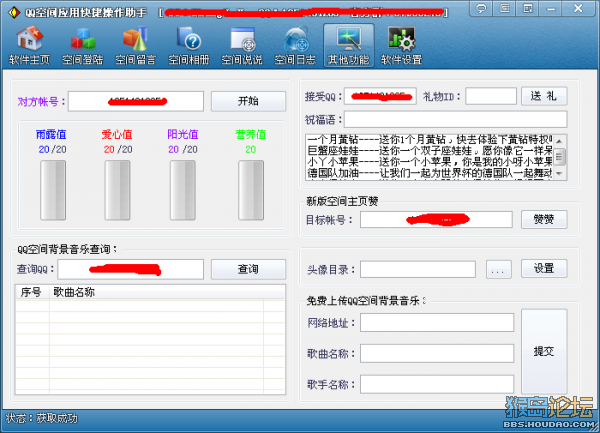
Task: Focus the 查询QQ input field
Action: pyautogui.click(x=130, y=269)
